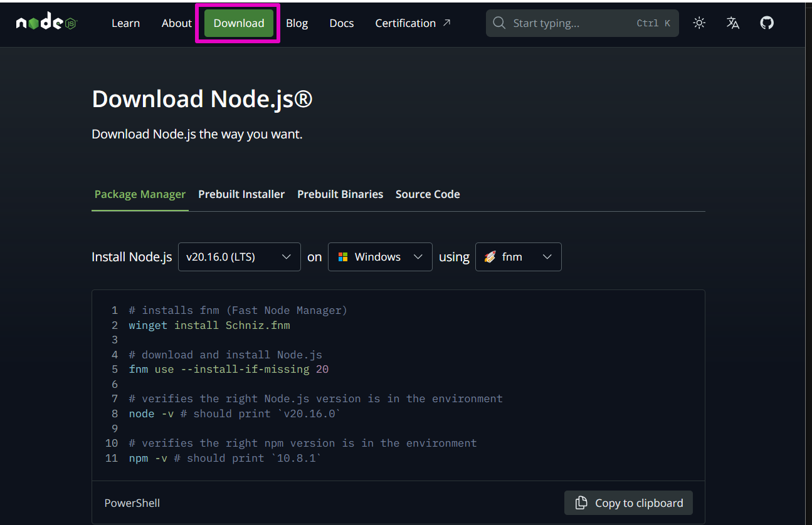
Task: Select the Package Manager tab
Action: coord(140,194)
